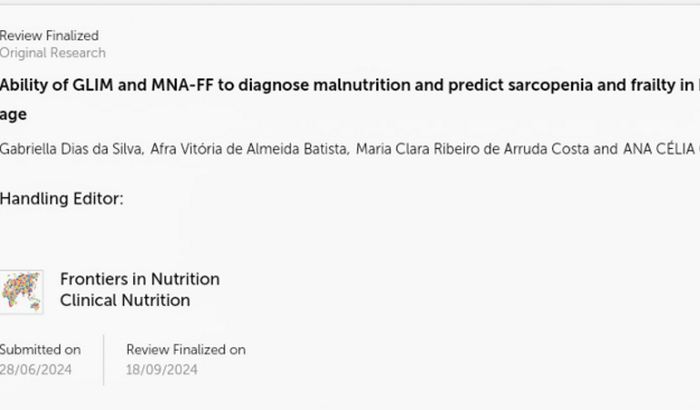Click the vertical divider between the date fields
Viewport: 700px width, 410px height.
pyautogui.click(x=104, y=360)
